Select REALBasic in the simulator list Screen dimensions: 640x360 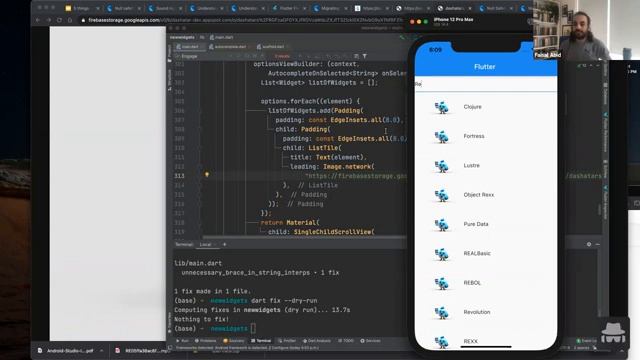(477, 253)
